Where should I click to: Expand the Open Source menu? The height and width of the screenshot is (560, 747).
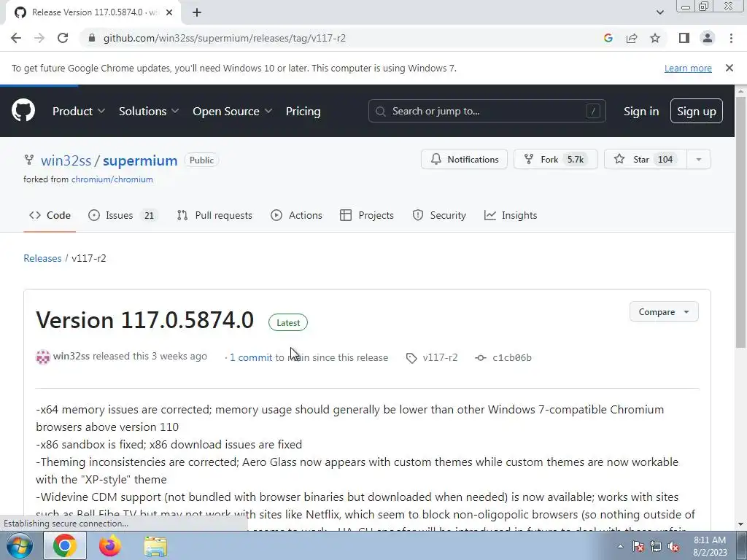pyautogui.click(x=233, y=111)
